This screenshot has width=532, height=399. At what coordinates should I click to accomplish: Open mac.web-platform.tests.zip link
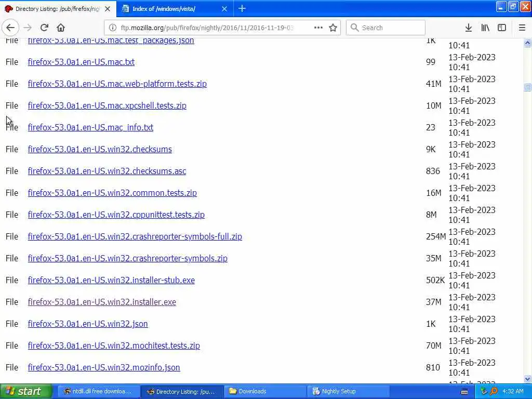coord(117,84)
